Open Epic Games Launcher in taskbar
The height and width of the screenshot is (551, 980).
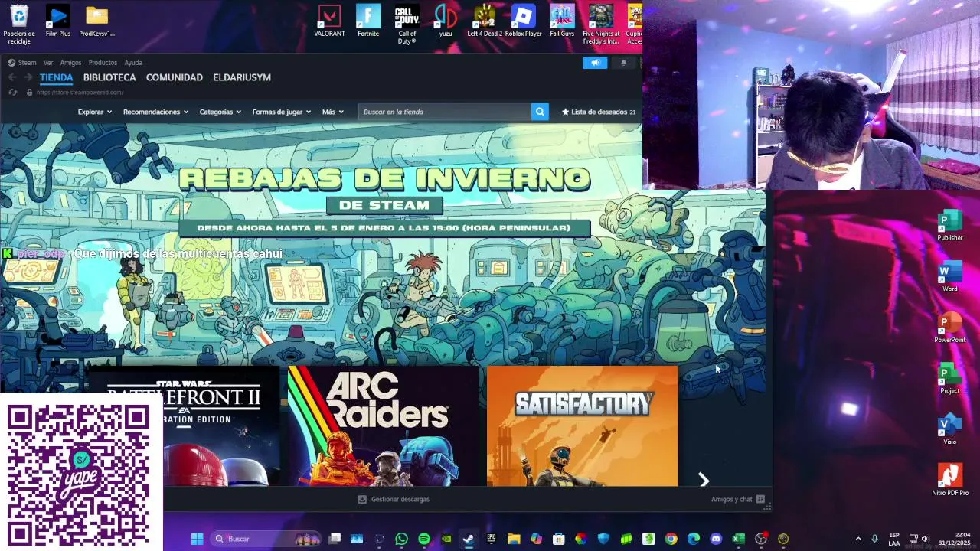click(492, 539)
